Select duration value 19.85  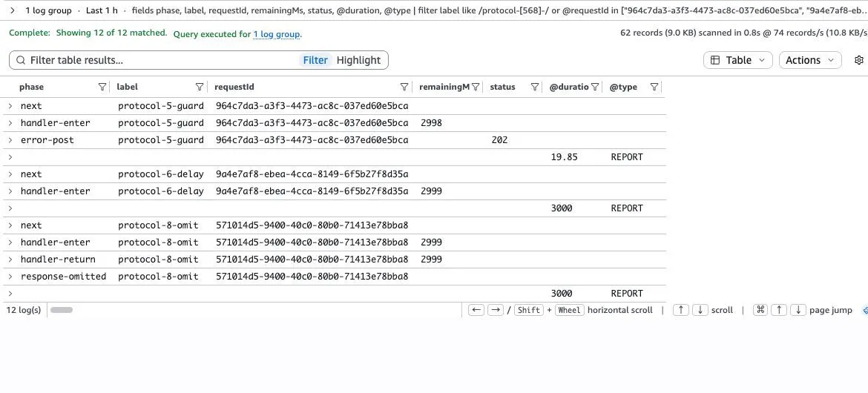click(564, 157)
